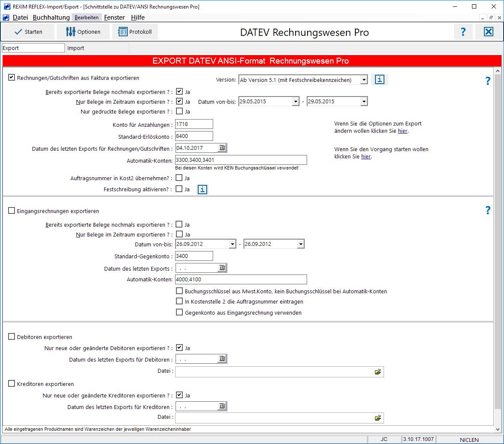Click version number 3.10.17.1007 in status bar
This screenshot has width=504, height=444.
pyautogui.click(x=418, y=439)
